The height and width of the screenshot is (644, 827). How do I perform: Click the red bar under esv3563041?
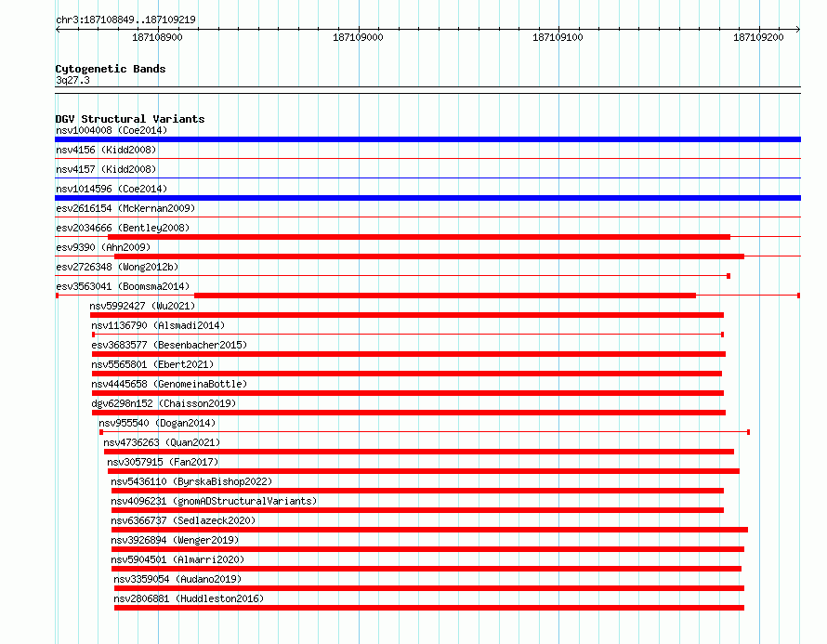click(445, 296)
